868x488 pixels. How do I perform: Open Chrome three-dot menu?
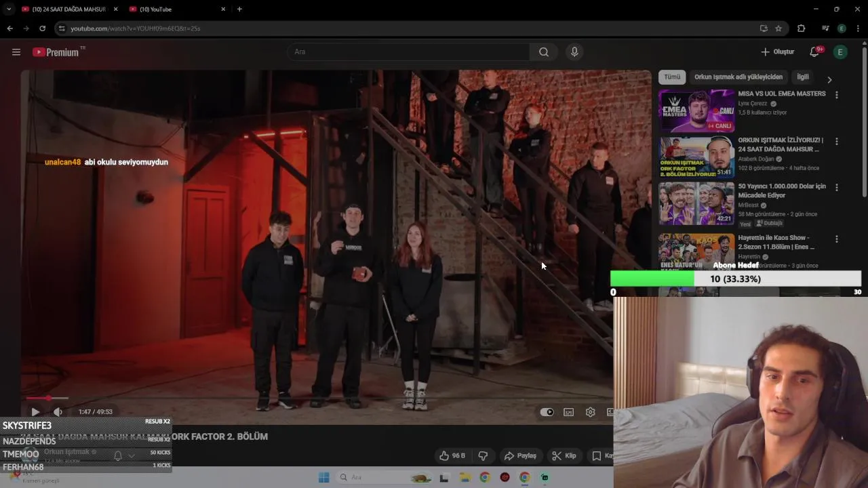859,28
